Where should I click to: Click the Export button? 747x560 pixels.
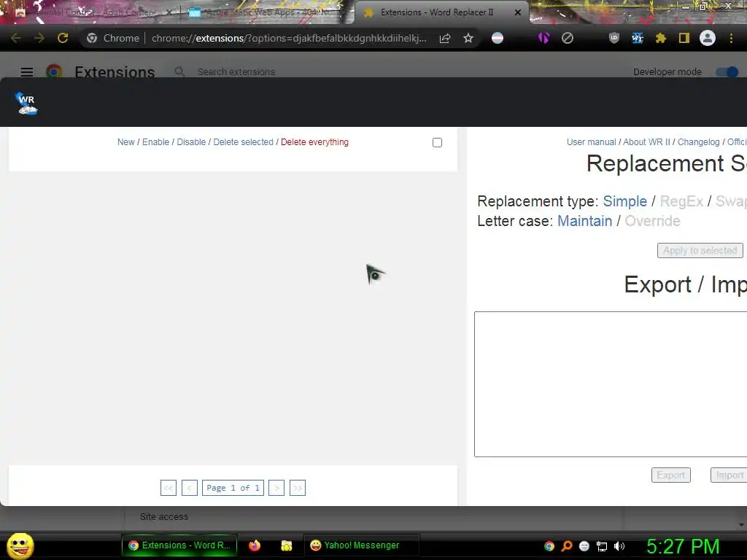pyautogui.click(x=671, y=475)
